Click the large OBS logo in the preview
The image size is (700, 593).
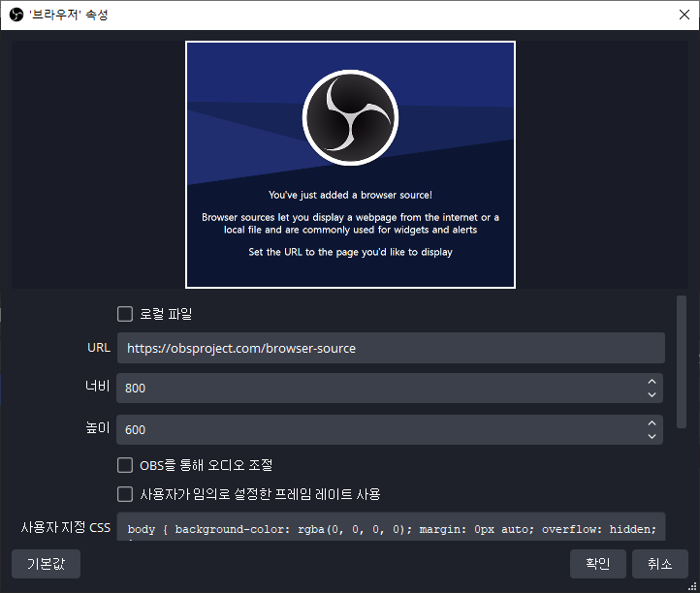pyautogui.click(x=350, y=118)
